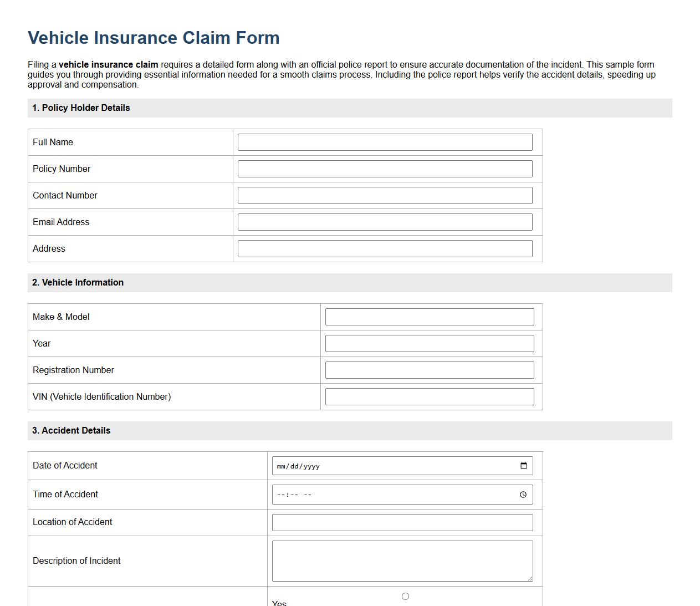
Task: Click the Full Name input field
Action: 385,142
